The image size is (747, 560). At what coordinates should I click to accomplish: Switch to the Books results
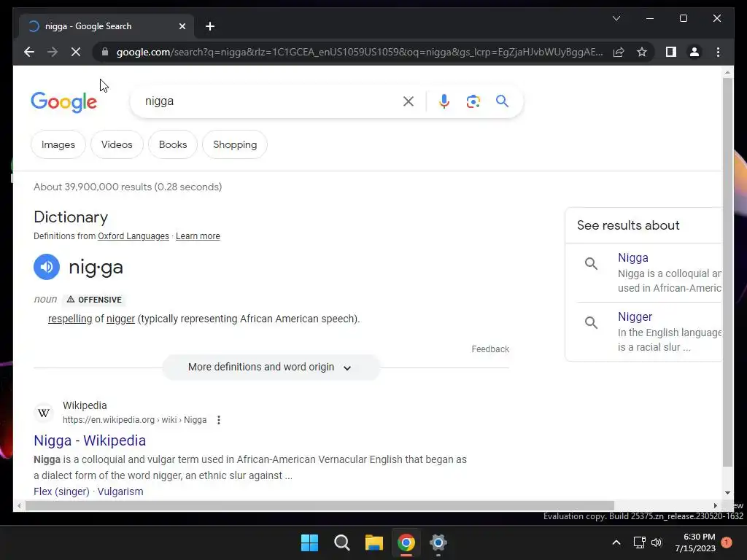coord(173,145)
